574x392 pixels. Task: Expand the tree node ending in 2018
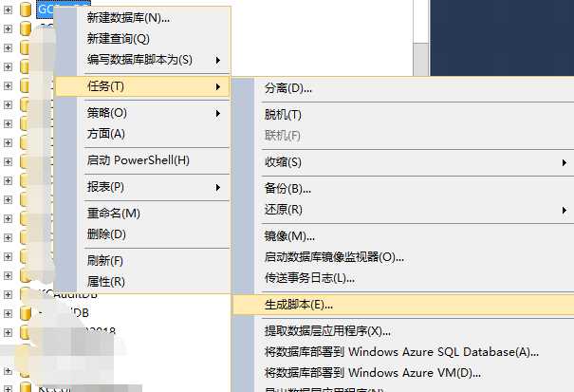8,332
